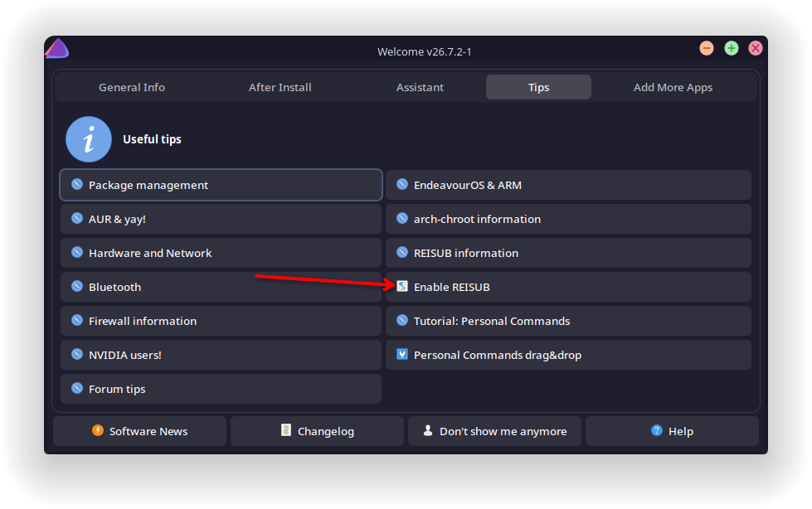Open arch-chroot information tip

tap(569, 219)
